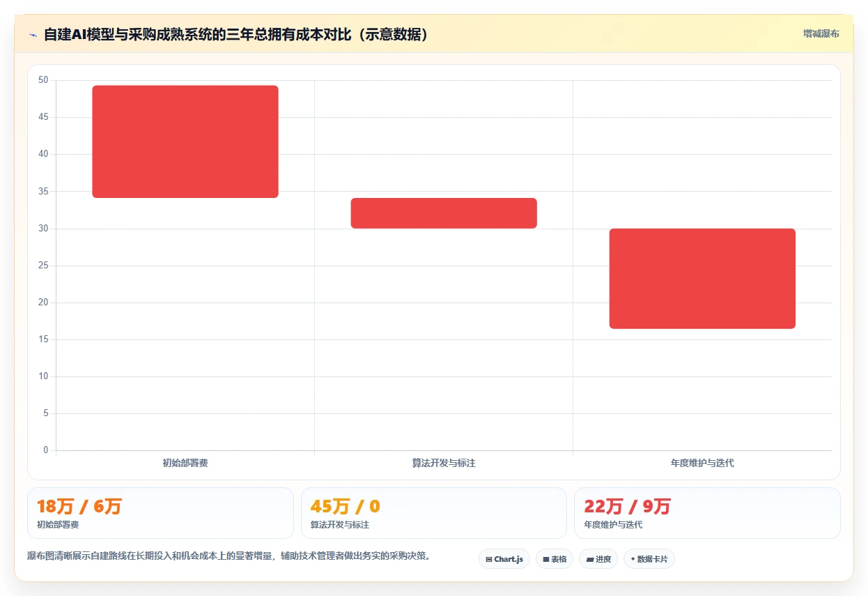Click the red 初始部署费 waterfall bar
This screenshot has width=868, height=596.
(185, 142)
